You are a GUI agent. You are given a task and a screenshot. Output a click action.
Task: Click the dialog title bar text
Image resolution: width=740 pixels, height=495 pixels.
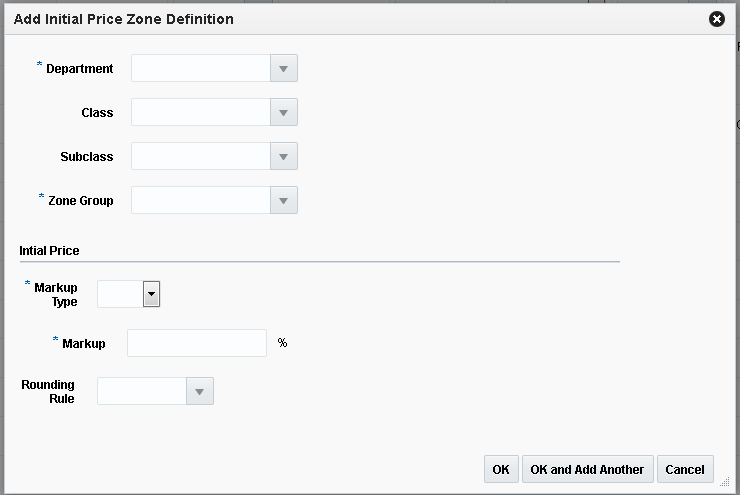coord(124,19)
